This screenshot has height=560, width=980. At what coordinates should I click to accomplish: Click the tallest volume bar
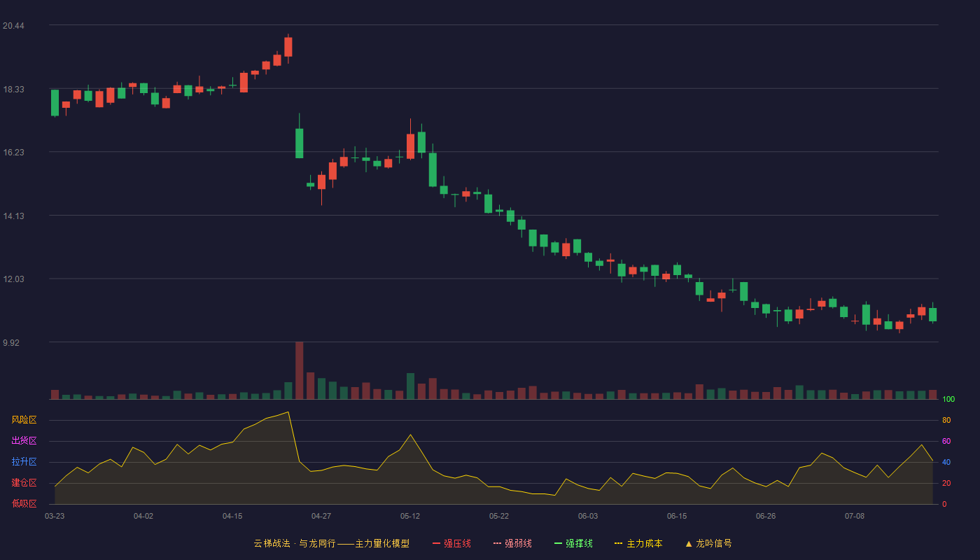(299, 370)
